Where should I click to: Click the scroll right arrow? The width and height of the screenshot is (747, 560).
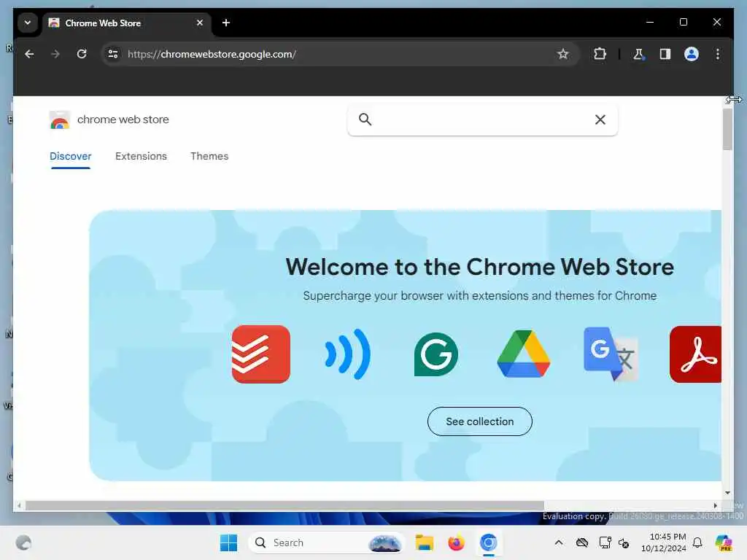(716, 505)
